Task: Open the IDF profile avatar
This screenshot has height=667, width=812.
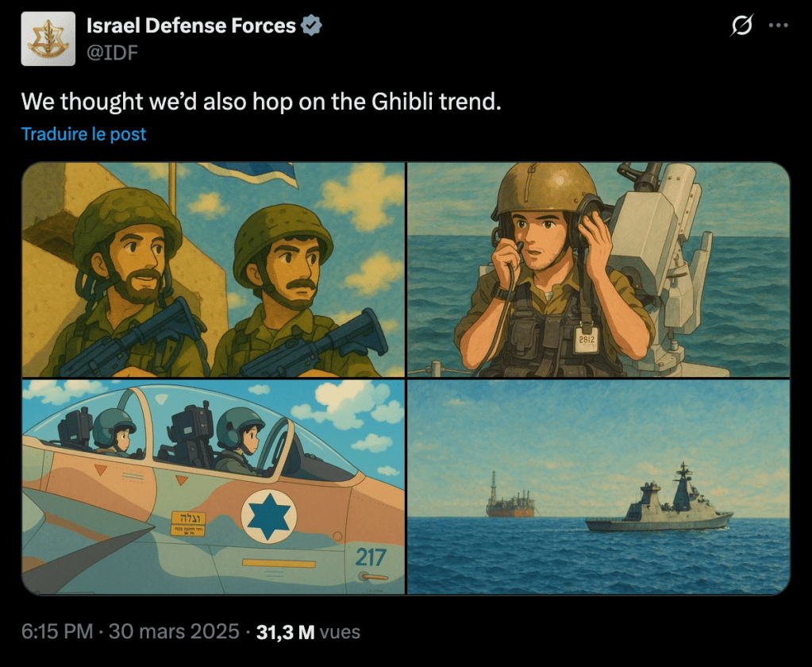Action: click(48, 37)
